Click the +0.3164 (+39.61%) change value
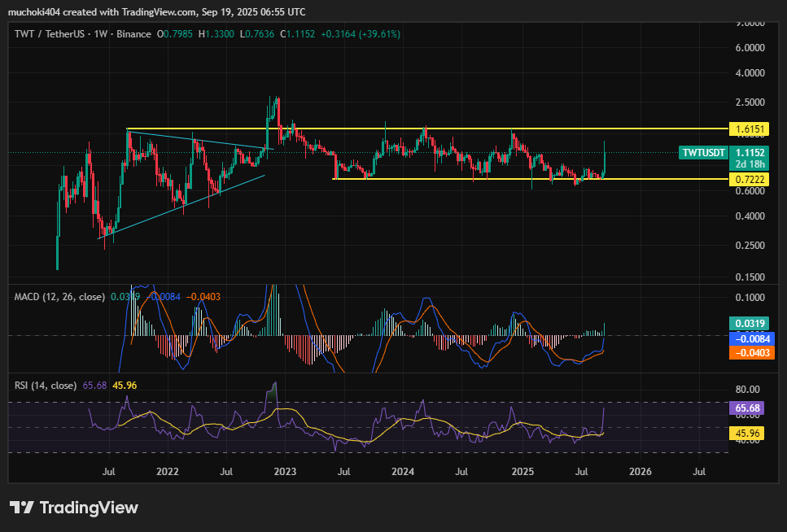 pos(361,34)
